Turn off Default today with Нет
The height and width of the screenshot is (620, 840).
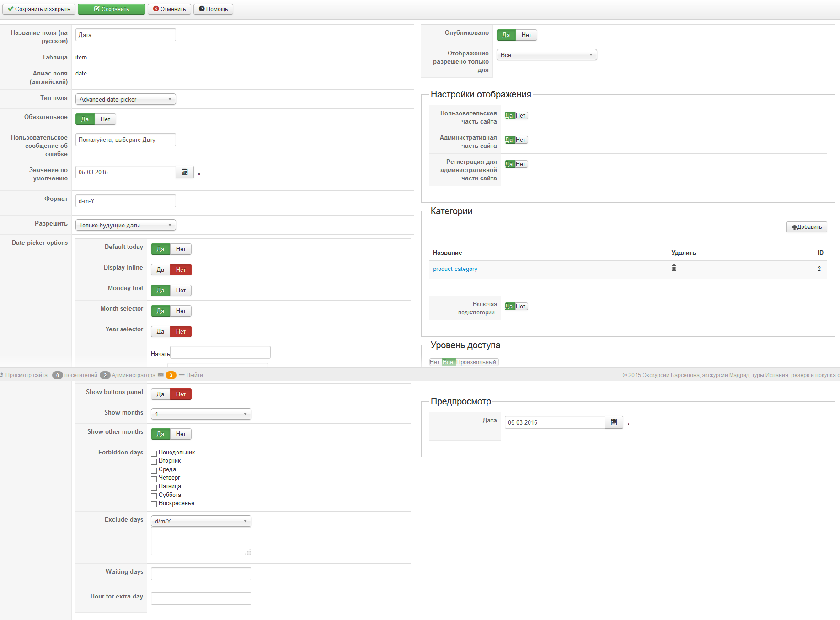181,249
